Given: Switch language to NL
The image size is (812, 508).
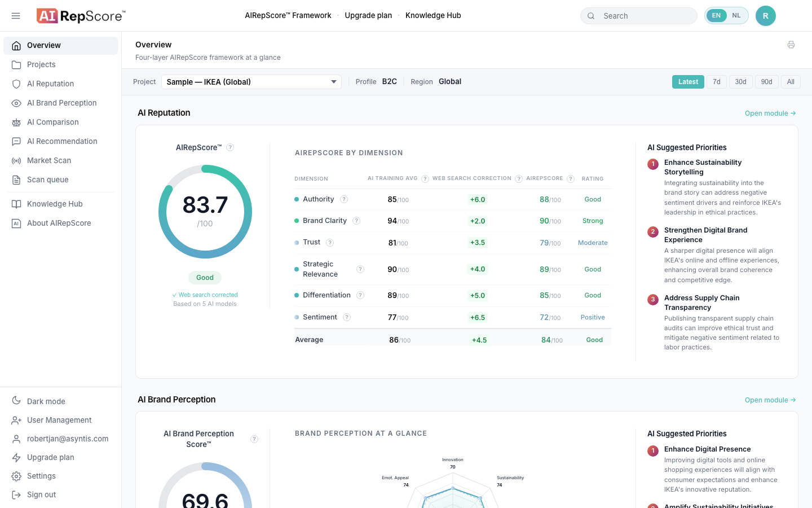Looking at the screenshot, I should (736, 16).
